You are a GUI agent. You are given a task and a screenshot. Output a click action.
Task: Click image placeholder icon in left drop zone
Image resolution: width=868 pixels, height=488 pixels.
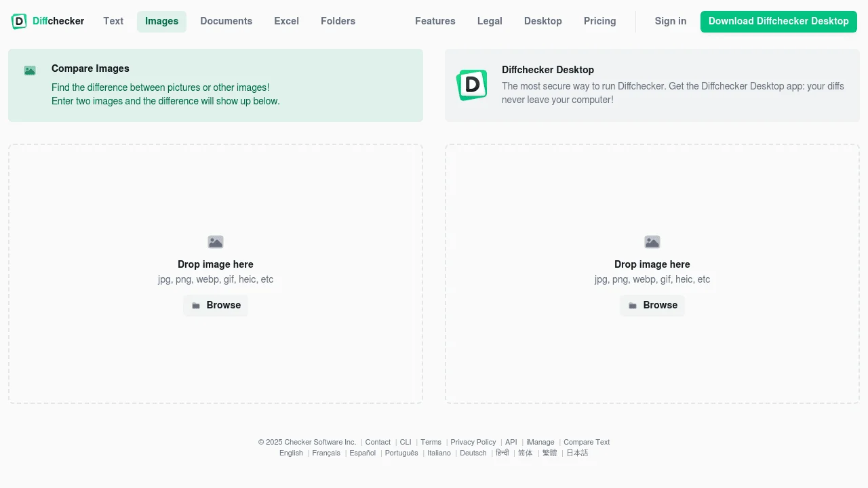pos(216,242)
